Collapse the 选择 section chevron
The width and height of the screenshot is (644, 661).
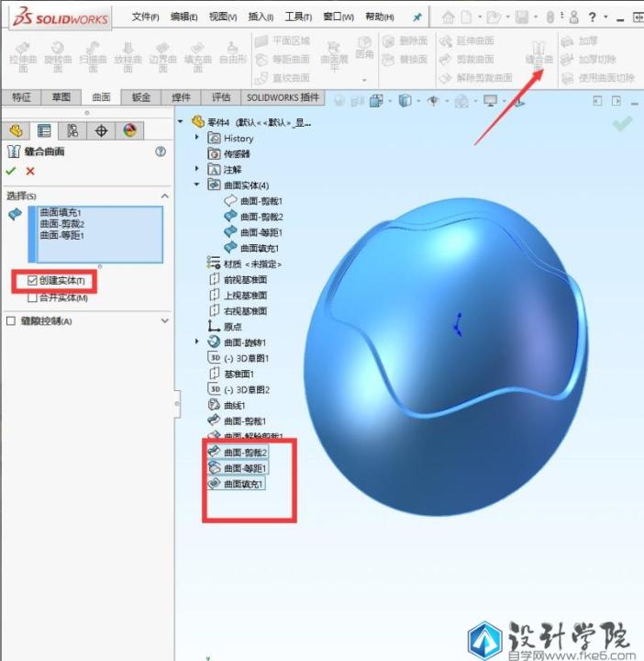pos(165,196)
